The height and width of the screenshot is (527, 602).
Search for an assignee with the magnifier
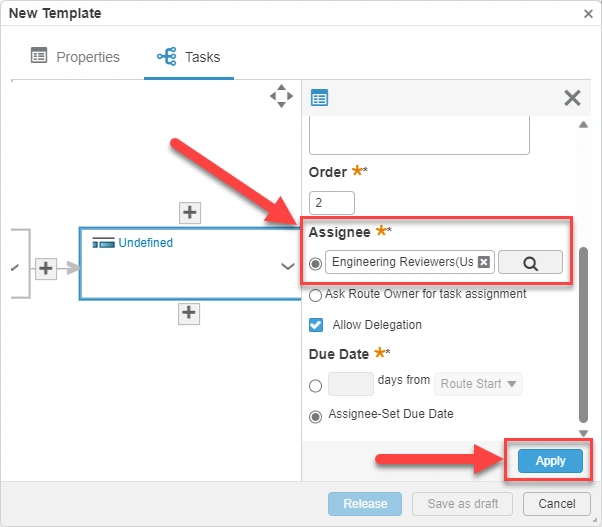(530, 262)
